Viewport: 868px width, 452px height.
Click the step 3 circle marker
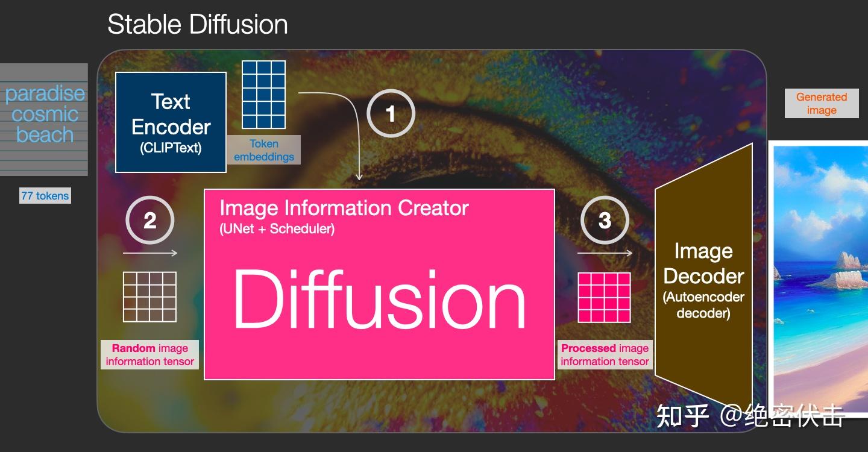[605, 220]
